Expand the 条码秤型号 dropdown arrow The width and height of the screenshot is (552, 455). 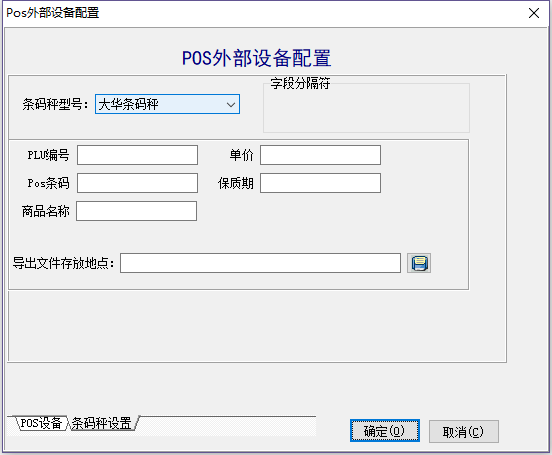231,104
